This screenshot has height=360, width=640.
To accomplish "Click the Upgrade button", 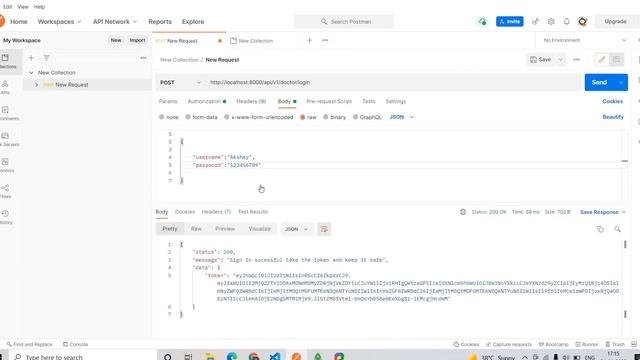I will click(x=615, y=22).
